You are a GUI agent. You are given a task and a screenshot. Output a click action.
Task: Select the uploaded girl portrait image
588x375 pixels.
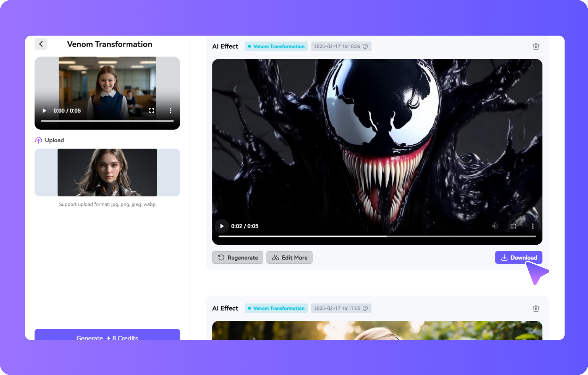click(107, 172)
